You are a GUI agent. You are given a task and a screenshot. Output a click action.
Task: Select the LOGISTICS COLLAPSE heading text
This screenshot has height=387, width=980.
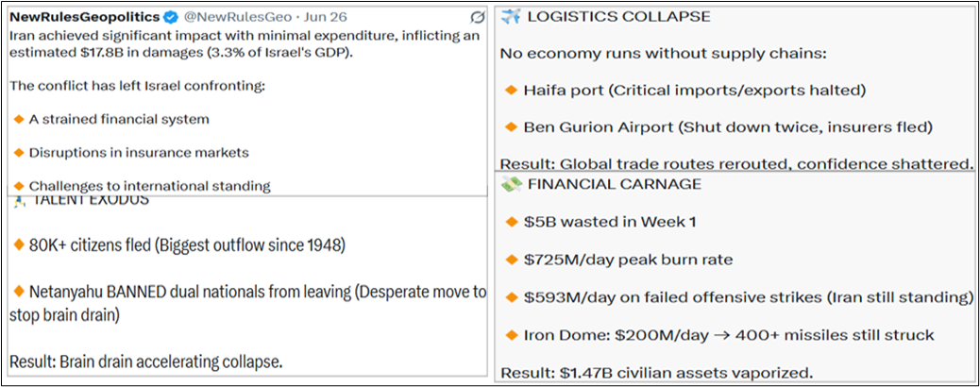(618, 17)
